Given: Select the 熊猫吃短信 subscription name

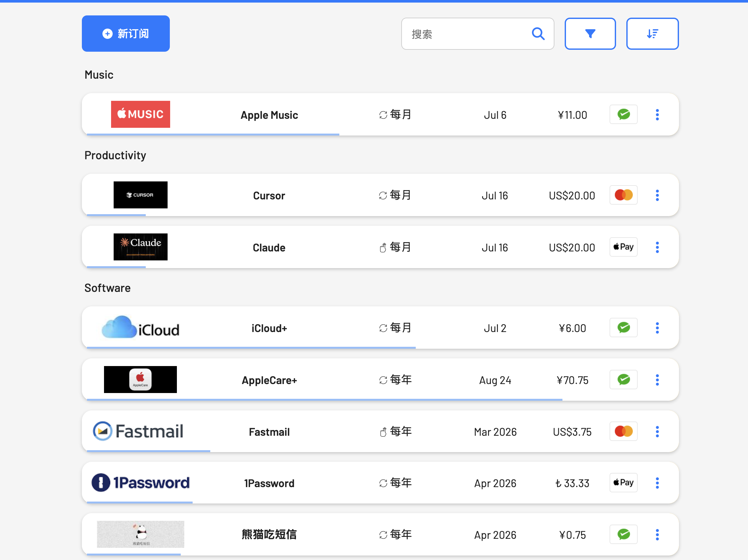Looking at the screenshot, I should (269, 535).
